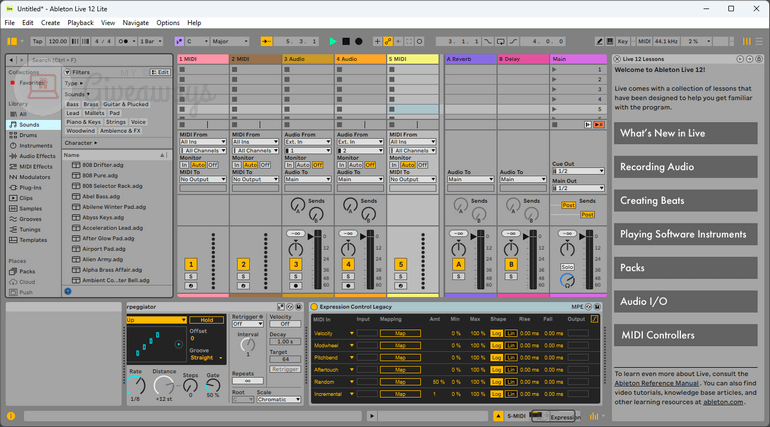
Task: Select Grooves in browser library
Action: (x=30, y=219)
